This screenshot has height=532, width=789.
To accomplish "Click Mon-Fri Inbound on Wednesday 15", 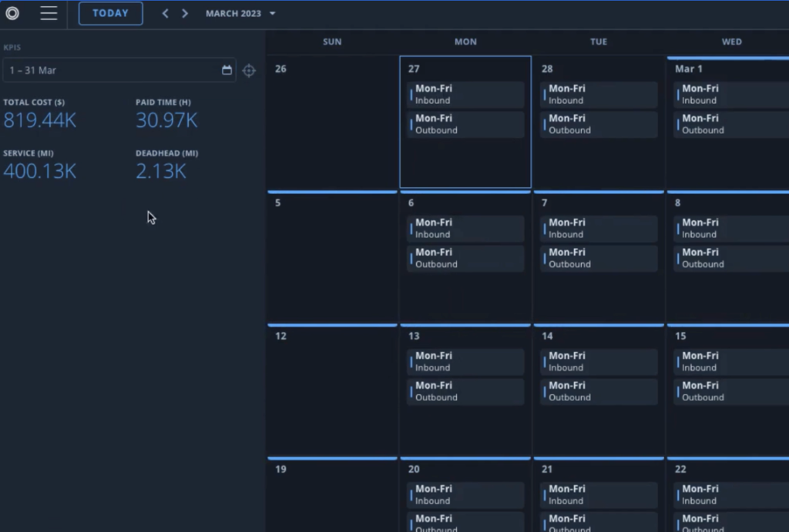I will pos(732,362).
